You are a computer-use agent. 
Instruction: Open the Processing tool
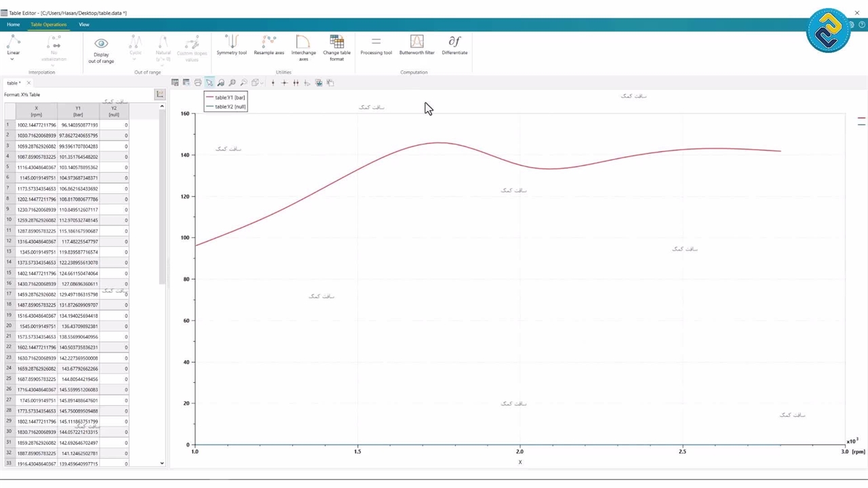tap(376, 45)
